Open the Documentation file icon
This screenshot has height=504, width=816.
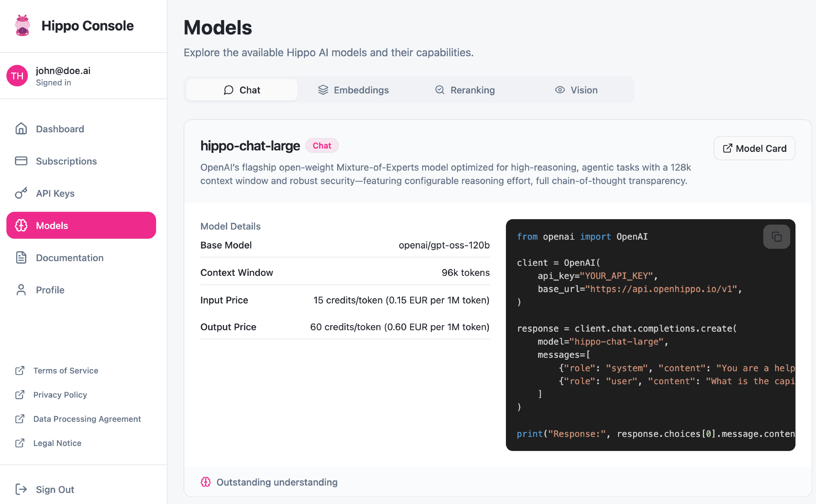click(21, 257)
